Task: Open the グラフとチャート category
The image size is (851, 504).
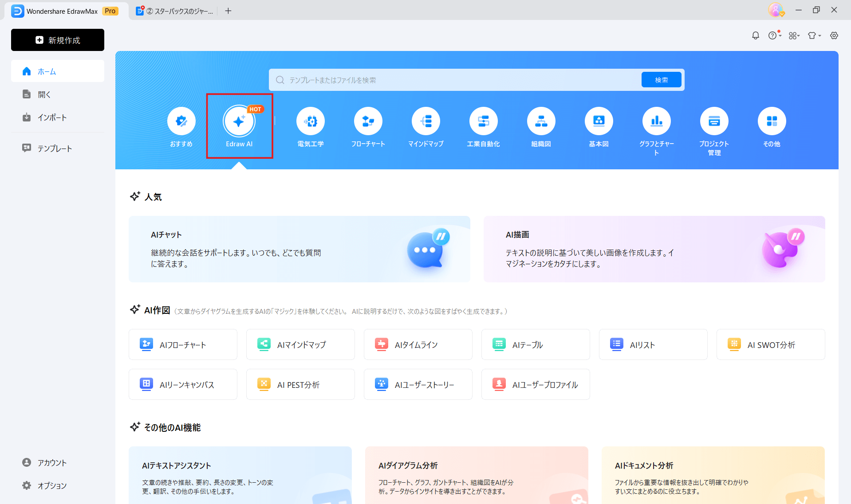Action: click(657, 121)
